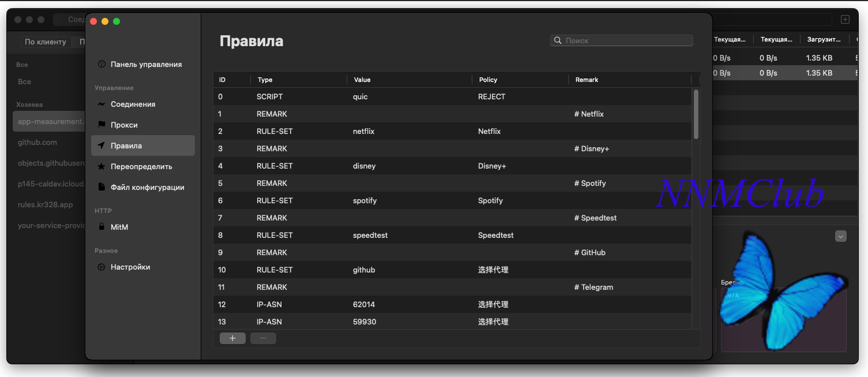Screen dimensions: 868x377
Task: Click the Правила arrow icon
Action: 102,145
